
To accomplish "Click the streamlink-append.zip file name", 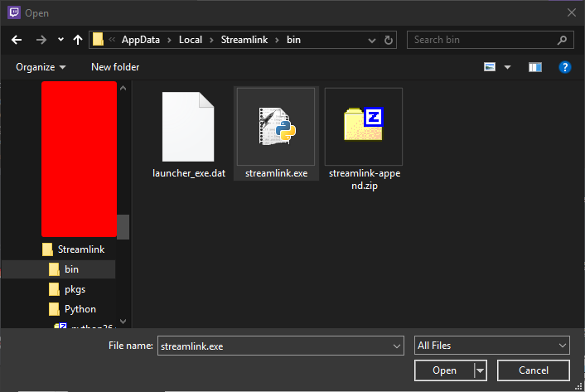I will (x=365, y=179).
